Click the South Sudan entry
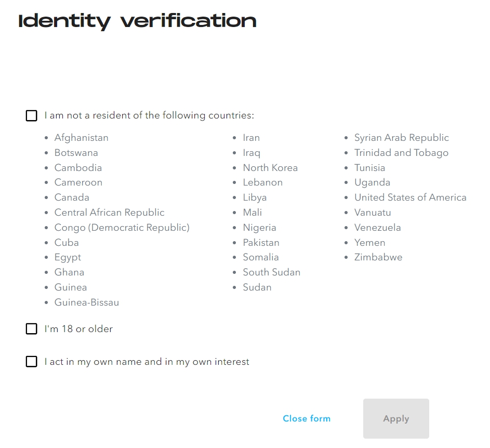Screen dimensions: 490x448 tap(271, 272)
